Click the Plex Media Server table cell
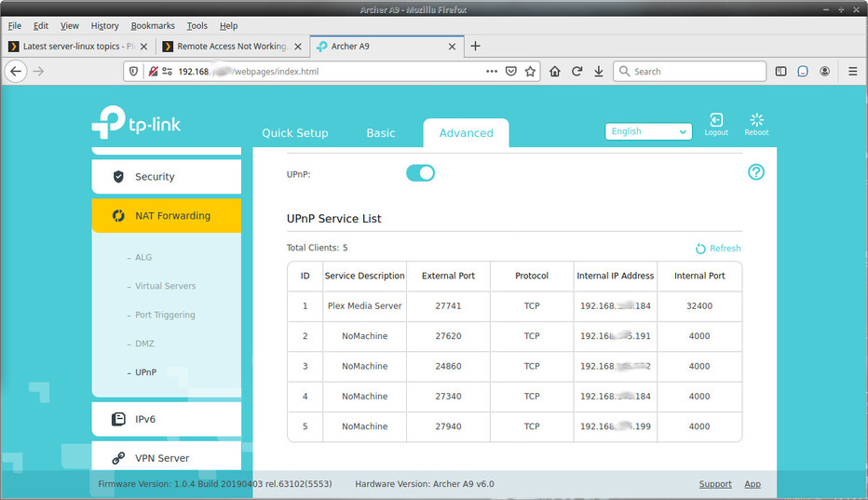Image resolution: width=868 pixels, height=500 pixels. pyautogui.click(x=365, y=306)
